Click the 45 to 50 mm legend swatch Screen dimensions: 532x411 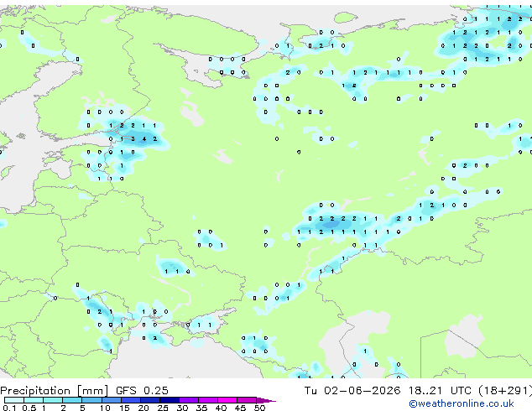[247, 400]
